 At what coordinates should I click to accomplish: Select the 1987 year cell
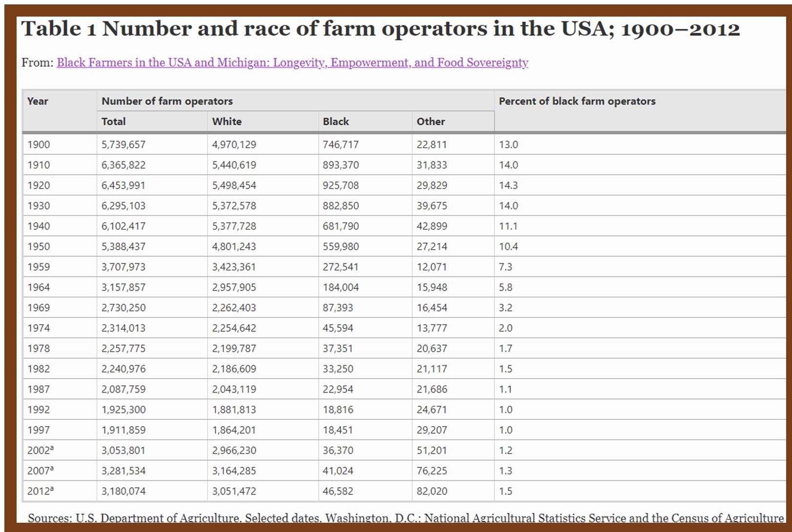coord(39,389)
